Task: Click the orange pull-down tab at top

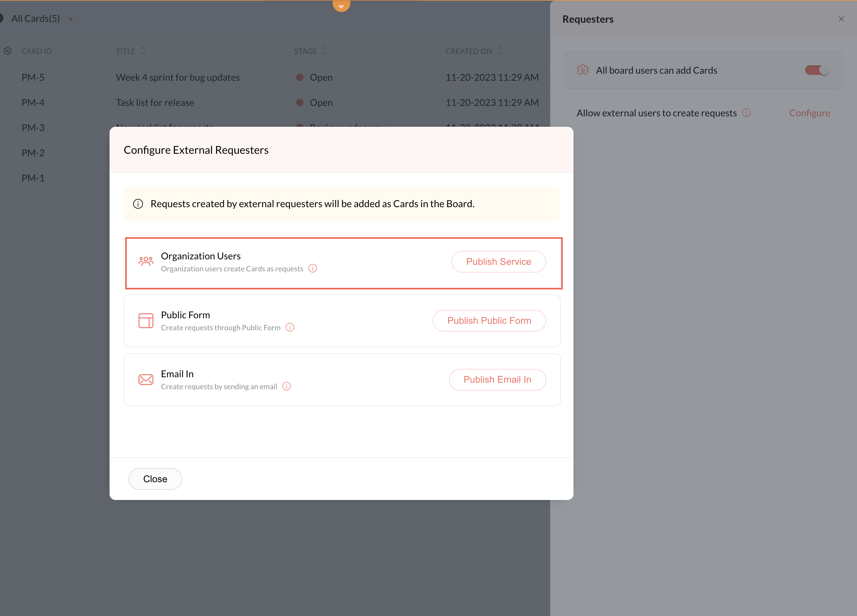Action: 341,6
